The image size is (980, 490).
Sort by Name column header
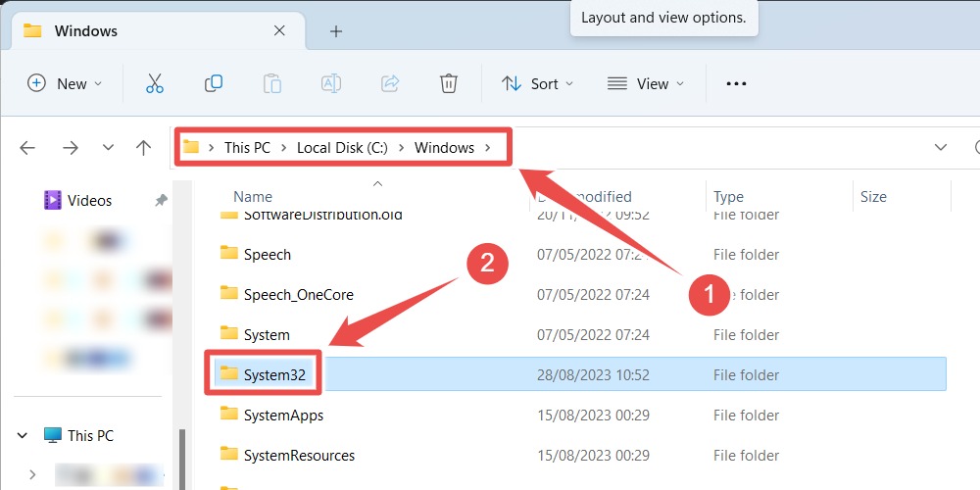[253, 197]
